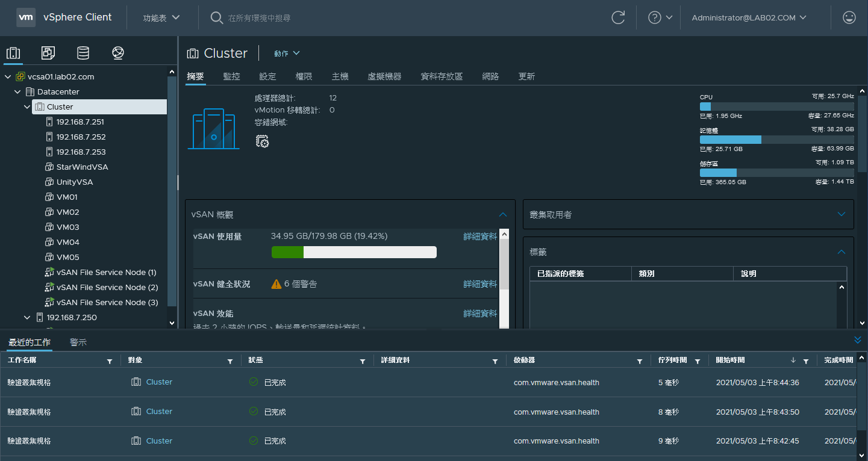This screenshot has height=461, width=868.
Task: Switch to the 警示 tab
Action: click(78, 342)
